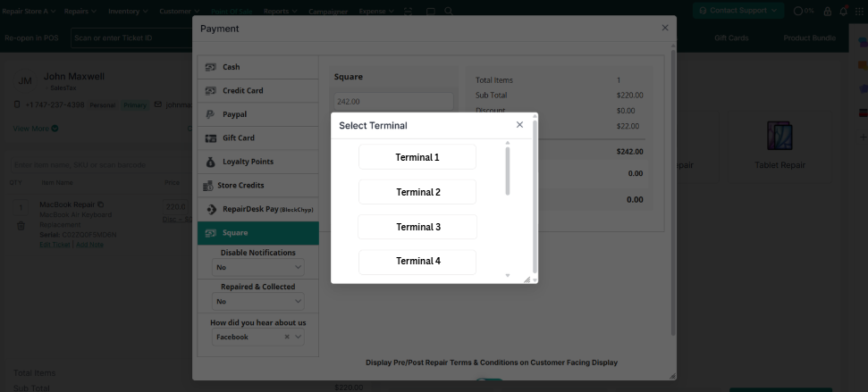This screenshot has height=392, width=868.
Task: Click the Square payment method icon
Action: point(210,233)
